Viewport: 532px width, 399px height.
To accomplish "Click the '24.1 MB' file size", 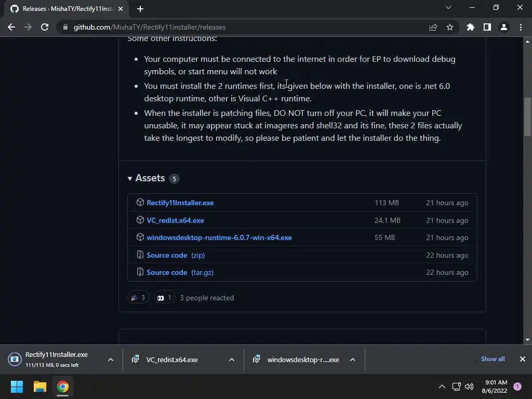I will (x=388, y=220).
